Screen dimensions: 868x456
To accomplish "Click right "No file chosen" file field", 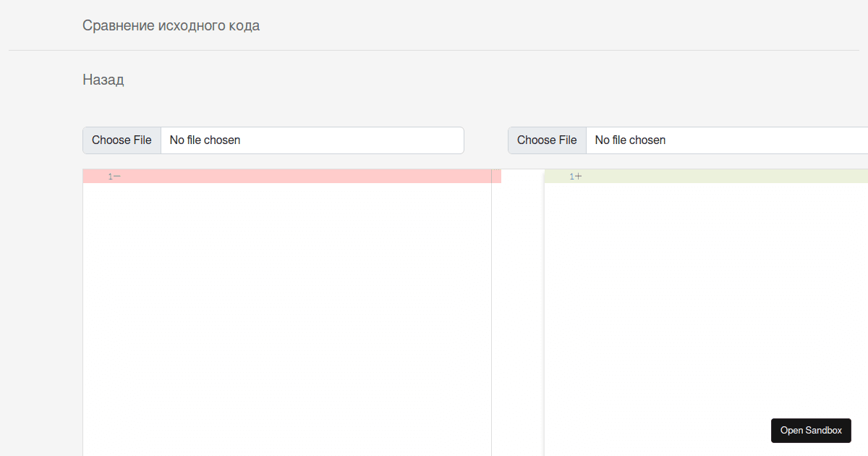I will [x=723, y=140].
